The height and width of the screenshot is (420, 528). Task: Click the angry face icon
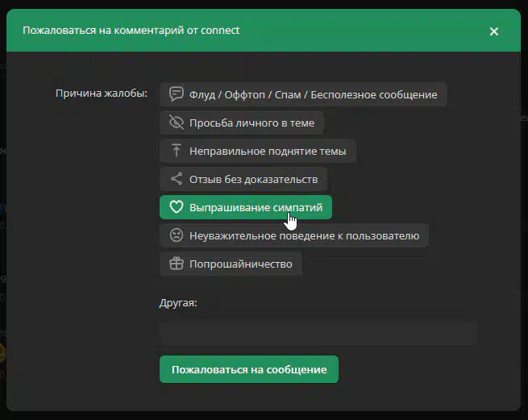[176, 235]
